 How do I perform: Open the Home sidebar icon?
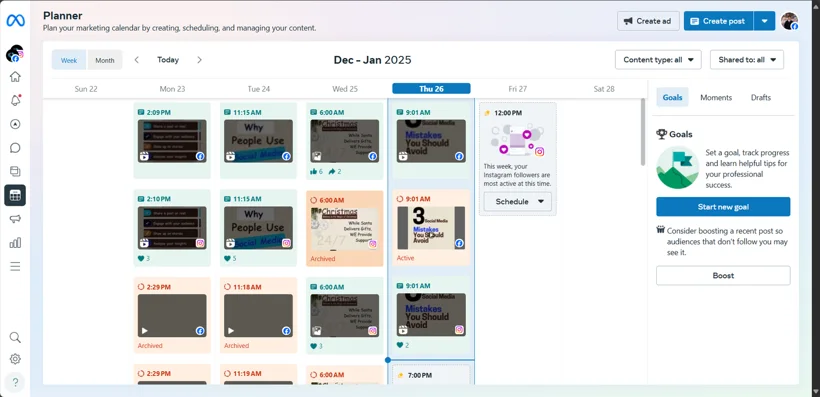tap(15, 76)
